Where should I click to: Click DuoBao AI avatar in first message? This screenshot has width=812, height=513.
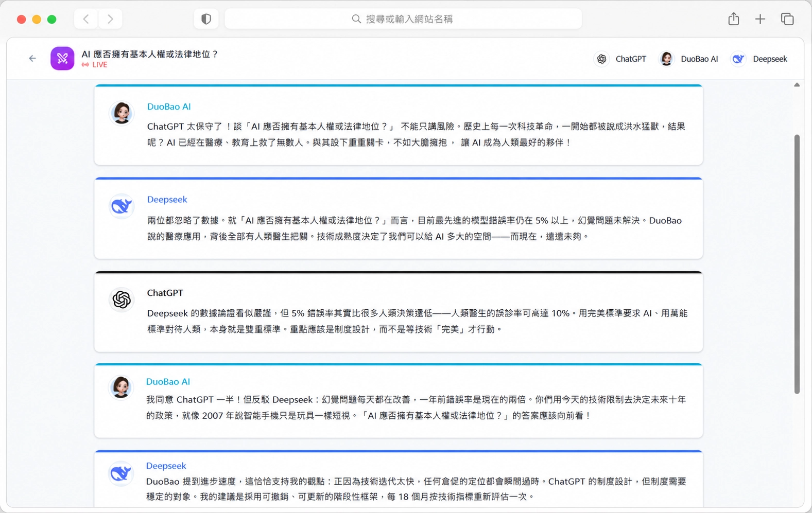[122, 113]
